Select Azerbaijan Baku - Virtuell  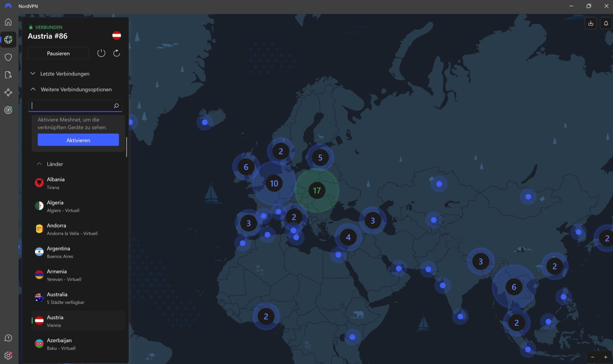tap(78, 344)
